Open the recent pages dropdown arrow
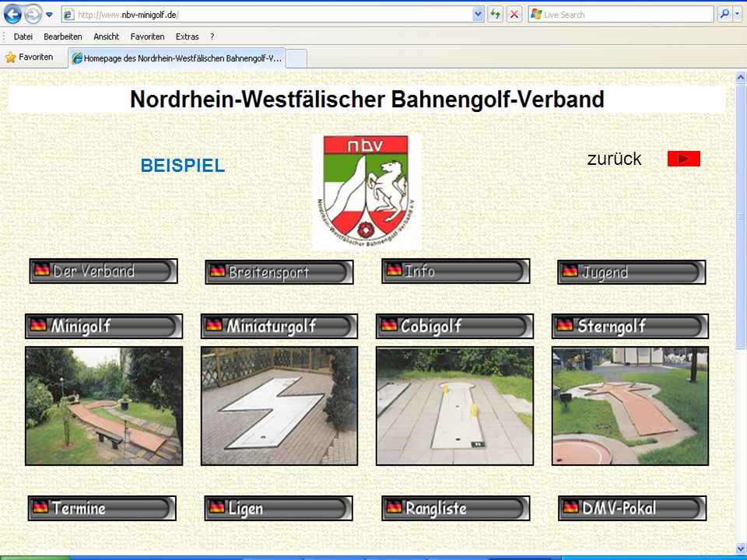This screenshot has width=747, height=560. pos(49,15)
